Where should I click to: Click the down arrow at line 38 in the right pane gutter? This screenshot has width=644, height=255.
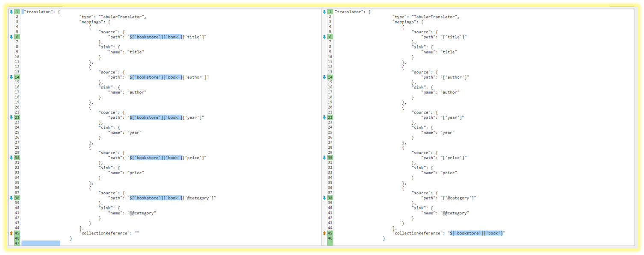click(325, 198)
